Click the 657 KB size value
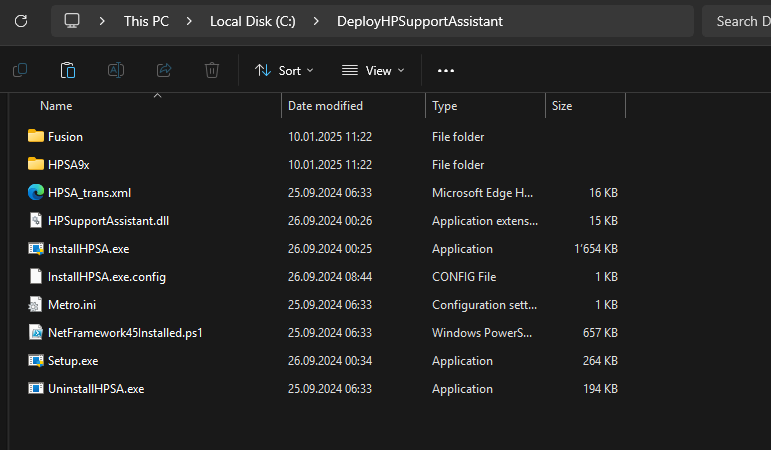The width and height of the screenshot is (771, 450). tap(600, 333)
